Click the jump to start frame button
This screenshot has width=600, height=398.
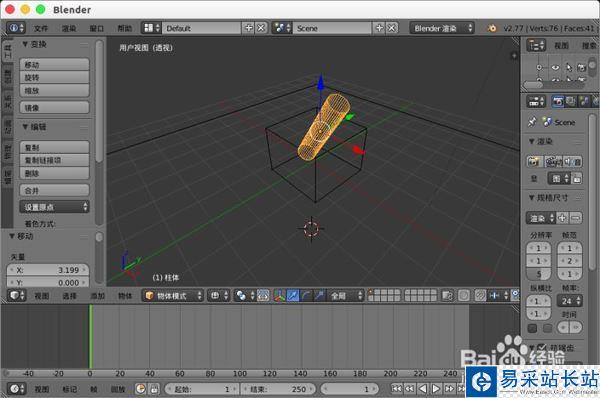pos(396,389)
